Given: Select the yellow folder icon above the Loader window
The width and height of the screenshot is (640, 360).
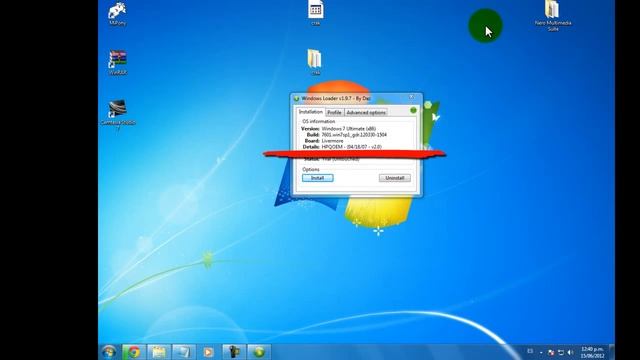Looking at the screenshot, I should point(315,62).
